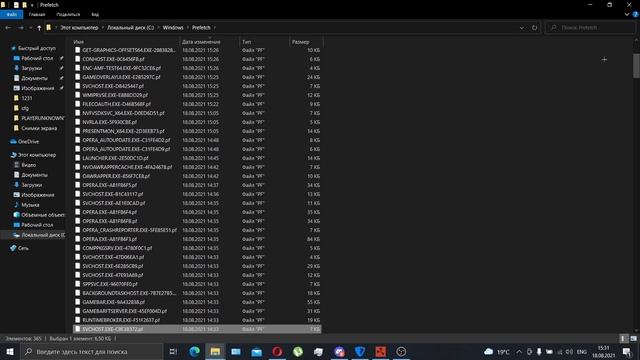Open the green round taskbar app
The height and width of the screenshot is (360, 640).
[x=298, y=351]
